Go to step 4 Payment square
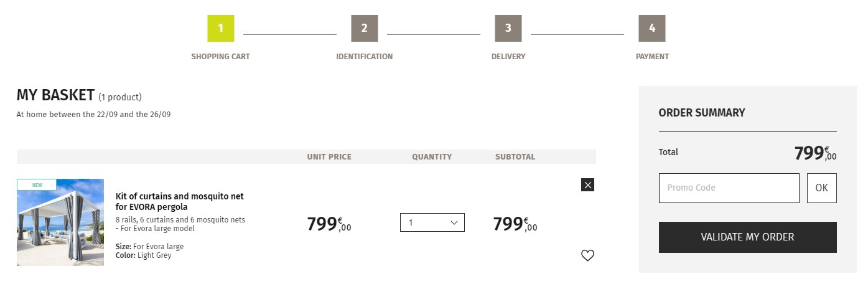 coord(652,28)
